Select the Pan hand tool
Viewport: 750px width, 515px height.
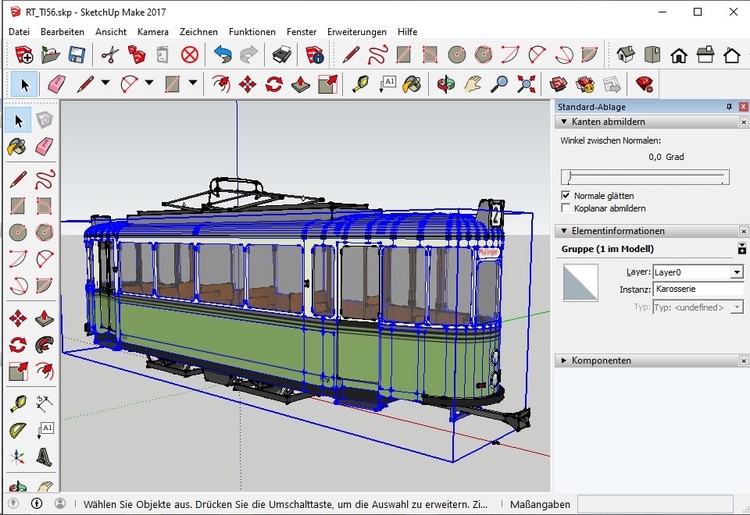[473, 84]
